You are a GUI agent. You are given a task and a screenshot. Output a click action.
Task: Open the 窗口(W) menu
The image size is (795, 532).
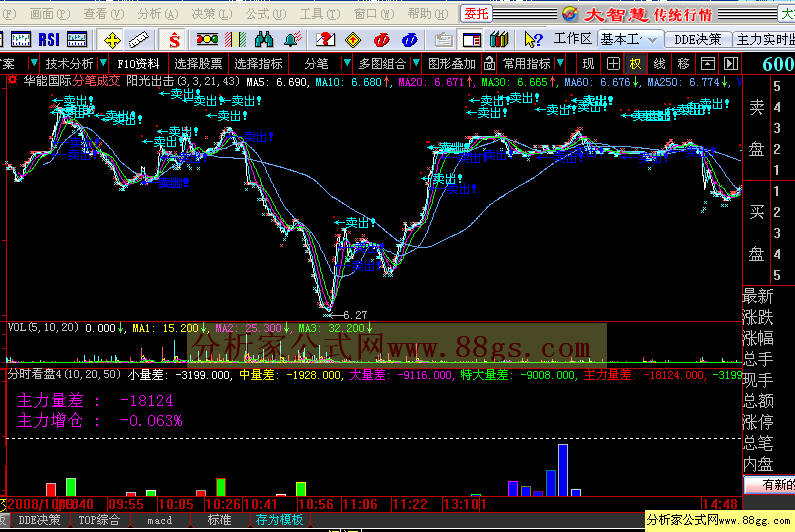(374, 14)
